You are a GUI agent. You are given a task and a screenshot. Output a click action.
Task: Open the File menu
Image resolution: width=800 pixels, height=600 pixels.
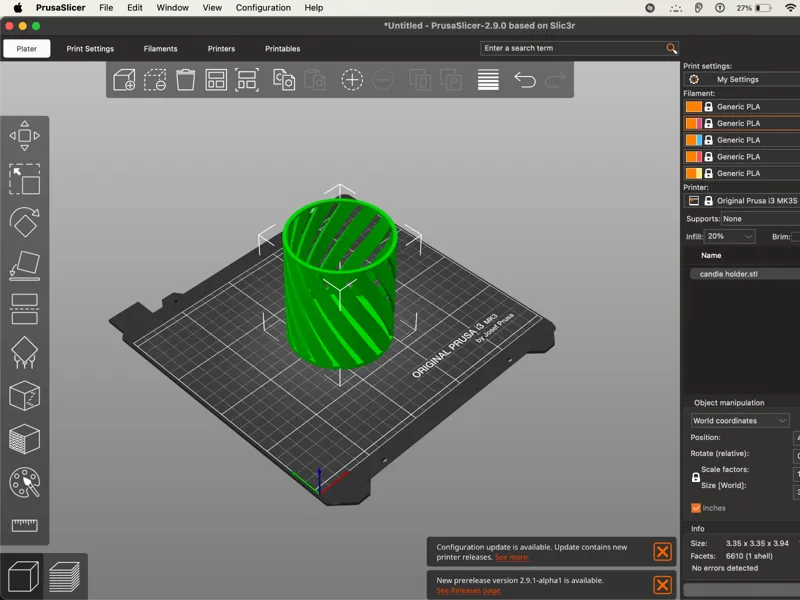pyautogui.click(x=106, y=8)
